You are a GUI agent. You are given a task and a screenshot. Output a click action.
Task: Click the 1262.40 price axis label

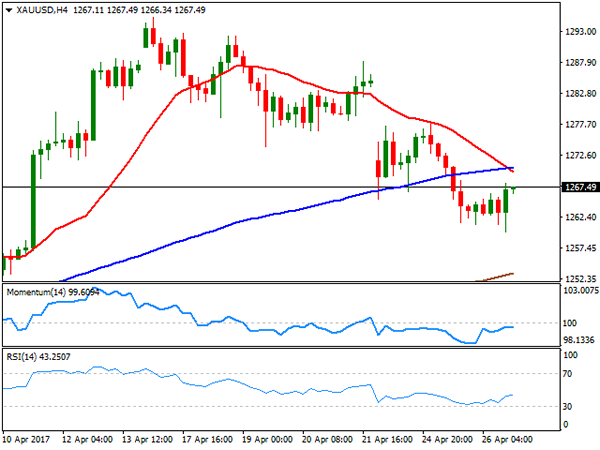click(x=580, y=217)
